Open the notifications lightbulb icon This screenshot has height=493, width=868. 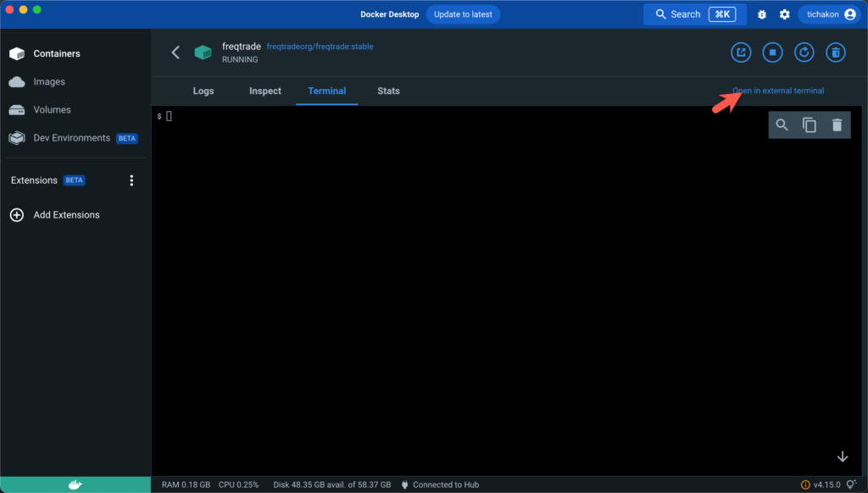tap(851, 485)
